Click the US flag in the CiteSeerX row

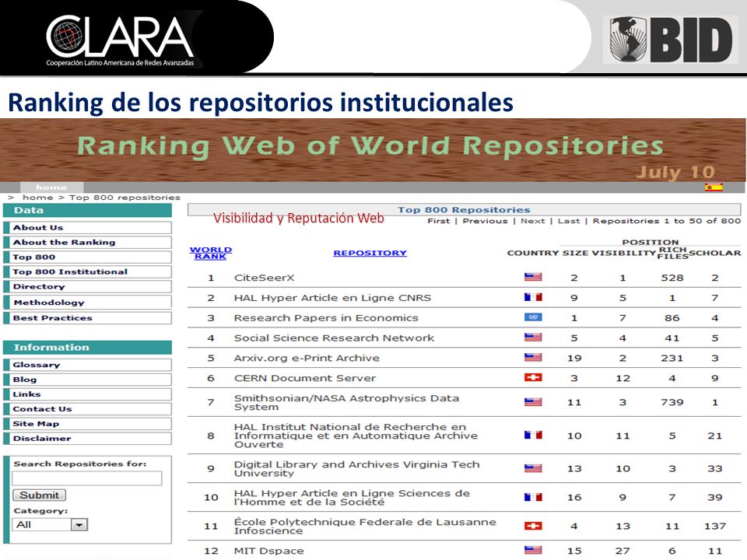pyautogui.click(x=533, y=277)
